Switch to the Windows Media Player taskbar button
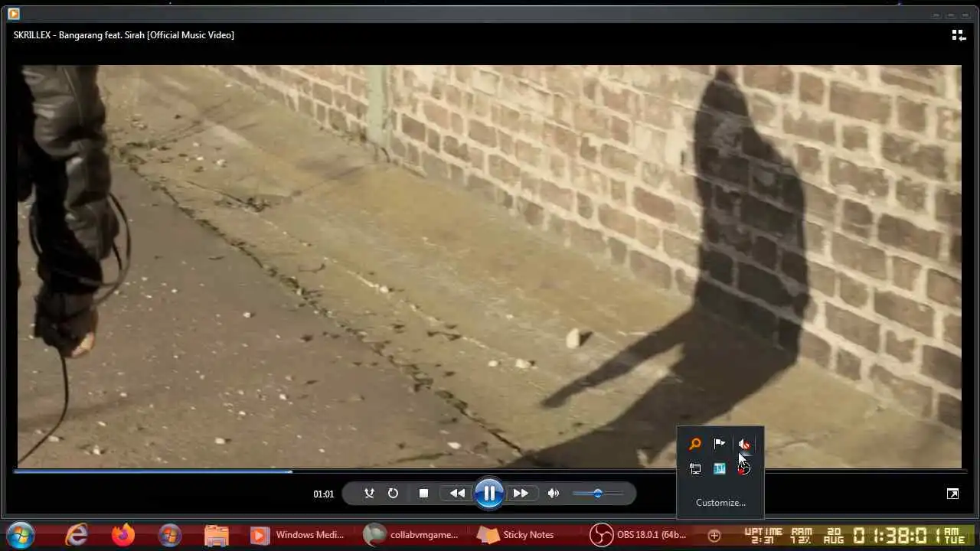The height and width of the screenshot is (551, 980). [x=299, y=535]
